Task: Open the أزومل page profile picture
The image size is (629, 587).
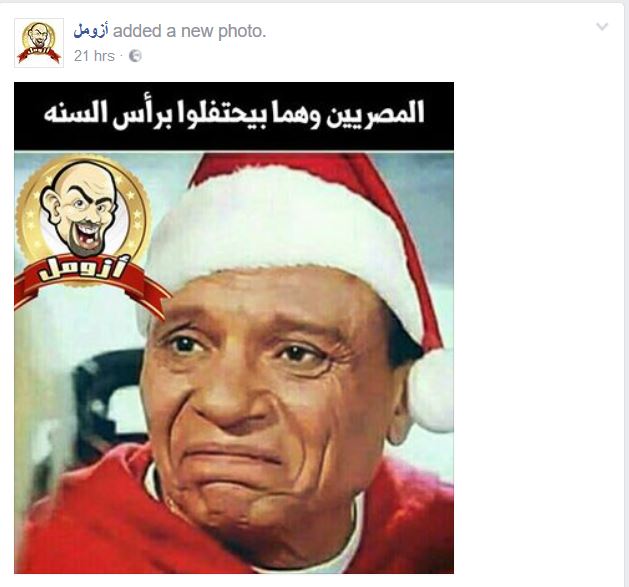Action: [39, 43]
